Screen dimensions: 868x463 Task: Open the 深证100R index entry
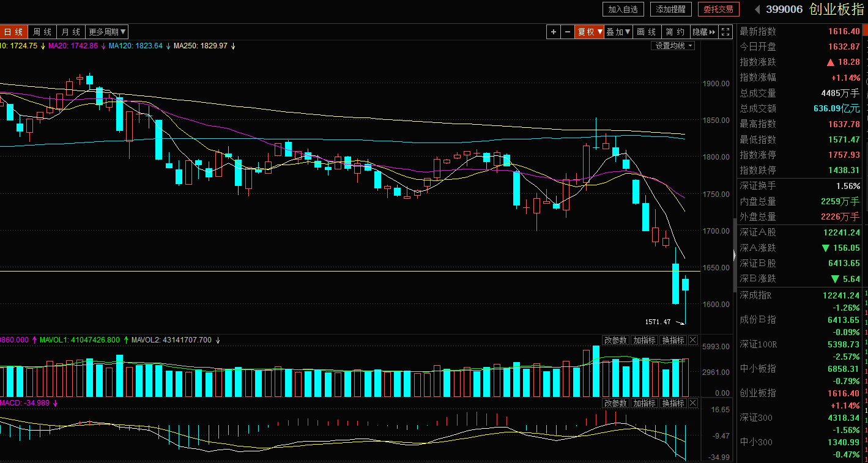click(x=800, y=350)
